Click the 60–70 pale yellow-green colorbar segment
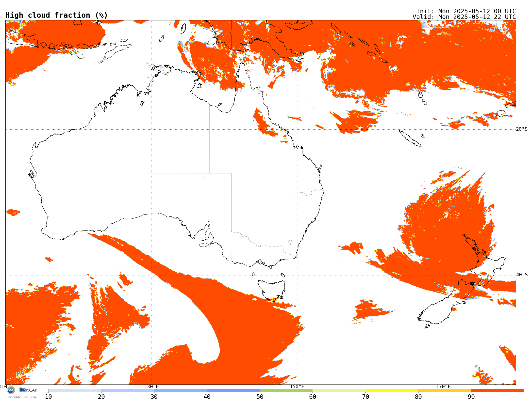Screen dimensions: 532x400 (x=339, y=391)
